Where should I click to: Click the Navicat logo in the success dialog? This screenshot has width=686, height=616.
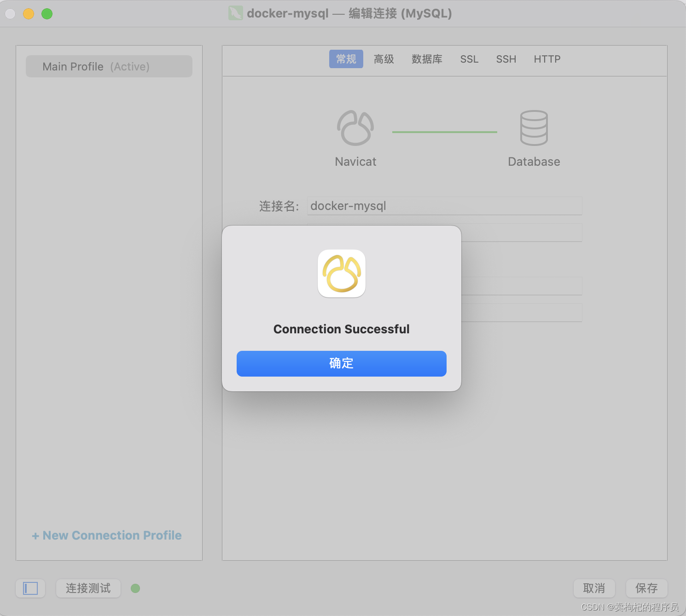tap(342, 273)
